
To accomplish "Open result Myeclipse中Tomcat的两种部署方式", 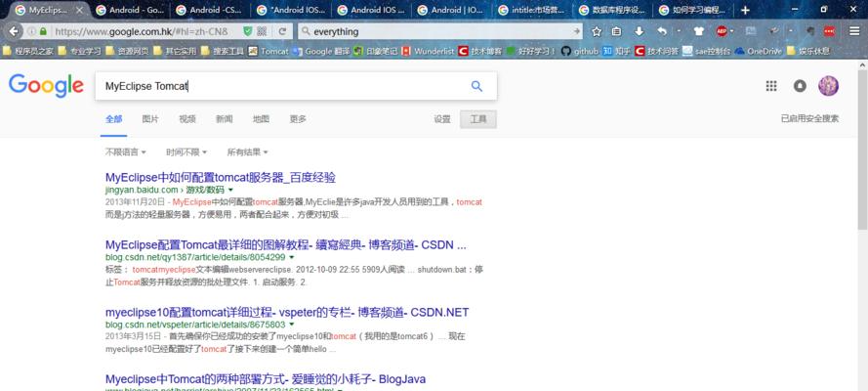I will [x=266, y=379].
